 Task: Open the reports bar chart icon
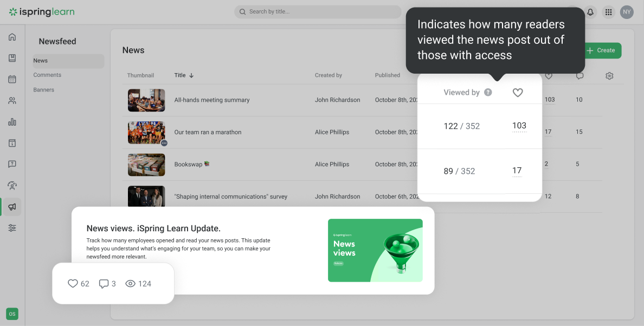tap(12, 122)
